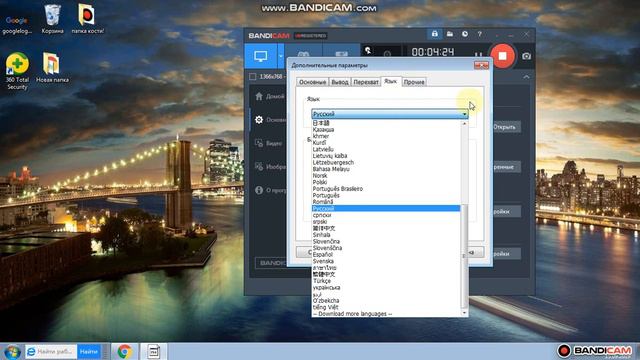
Task: Open the Home section with house icon
Action: tap(259, 96)
